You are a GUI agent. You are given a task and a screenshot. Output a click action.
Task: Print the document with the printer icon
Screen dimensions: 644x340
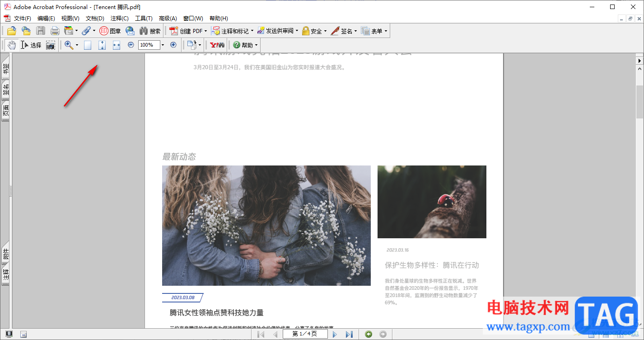point(55,31)
